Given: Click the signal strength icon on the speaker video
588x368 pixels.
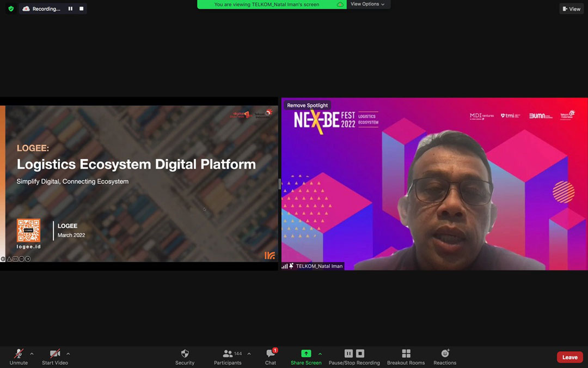Looking at the screenshot, I should pyautogui.click(x=285, y=266).
